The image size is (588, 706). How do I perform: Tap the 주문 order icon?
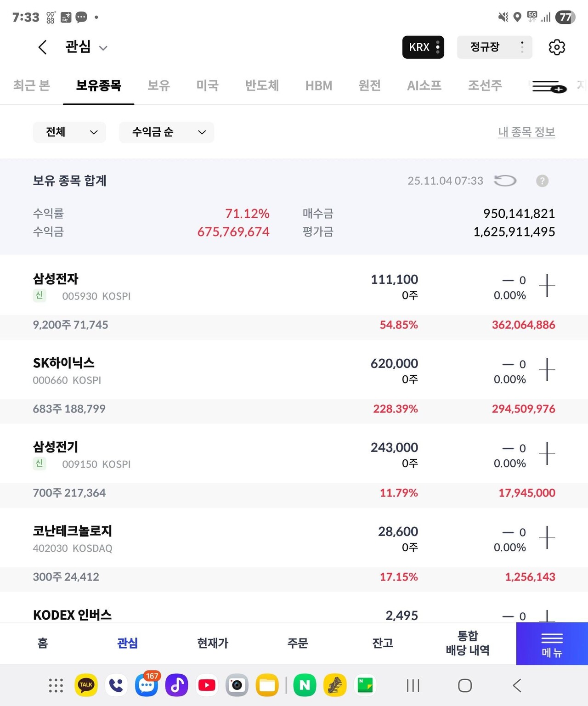point(298,643)
